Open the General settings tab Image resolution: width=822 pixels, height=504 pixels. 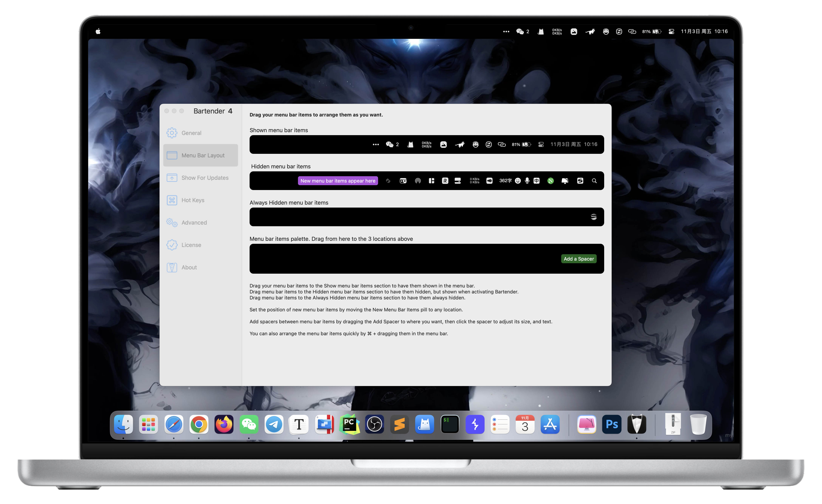191,133
